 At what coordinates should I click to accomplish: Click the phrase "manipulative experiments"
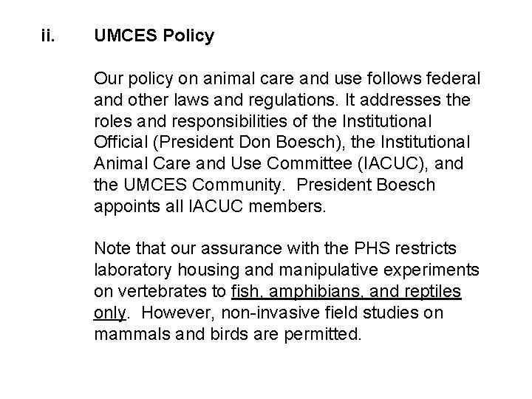point(379,270)
